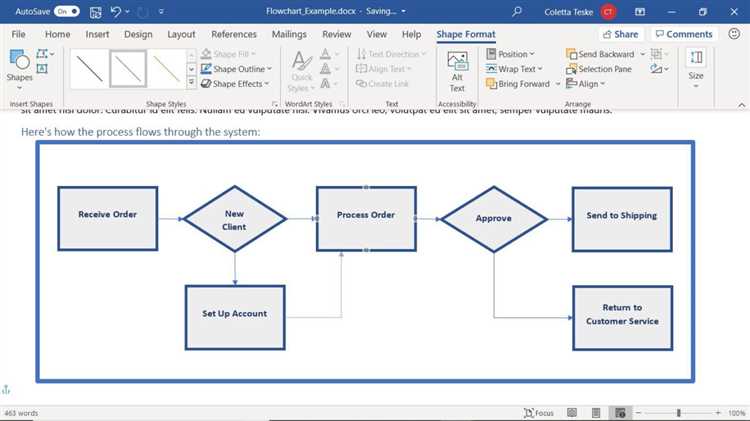
Task: Open the Size options
Action: tap(696, 69)
